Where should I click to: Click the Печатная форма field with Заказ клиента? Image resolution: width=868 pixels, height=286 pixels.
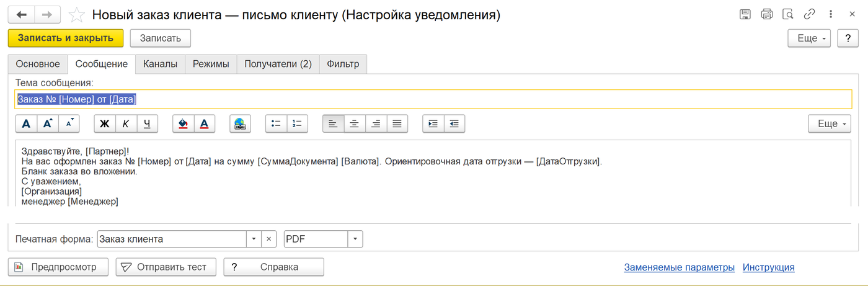pos(172,239)
